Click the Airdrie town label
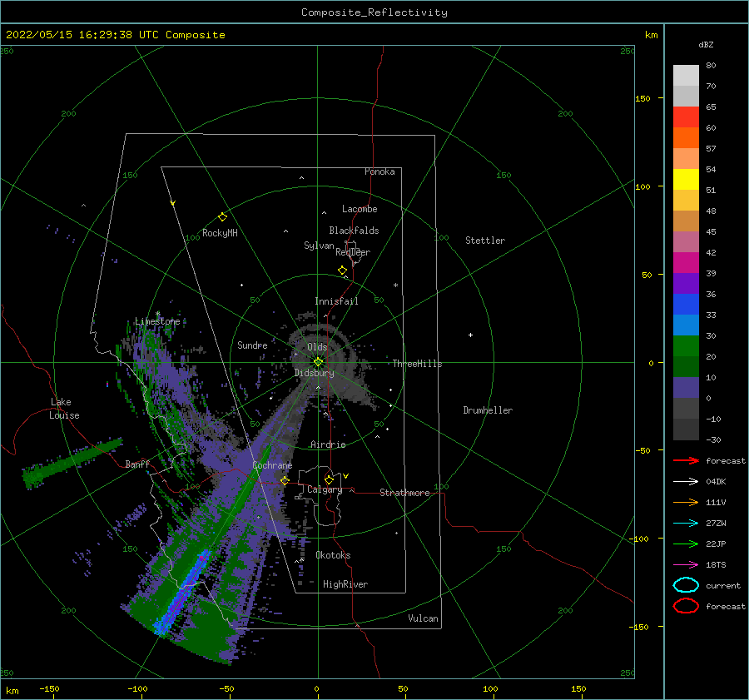Viewport: 749px width, 700px height. (328, 444)
